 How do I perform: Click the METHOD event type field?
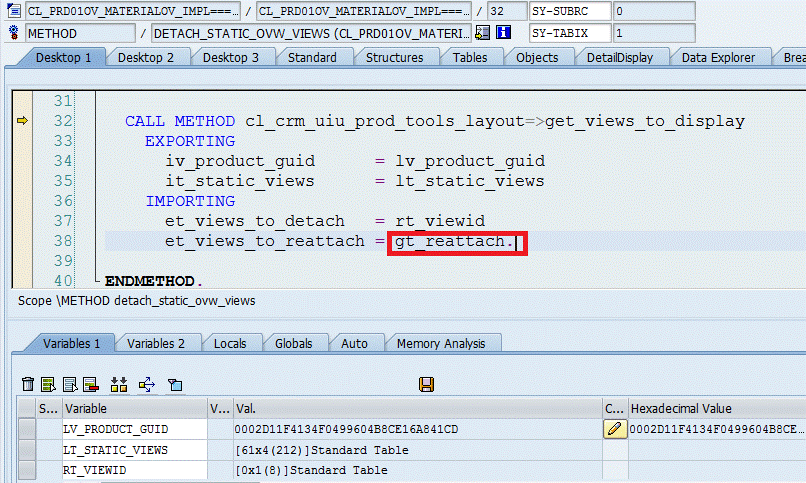pyautogui.click(x=80, y=33)
